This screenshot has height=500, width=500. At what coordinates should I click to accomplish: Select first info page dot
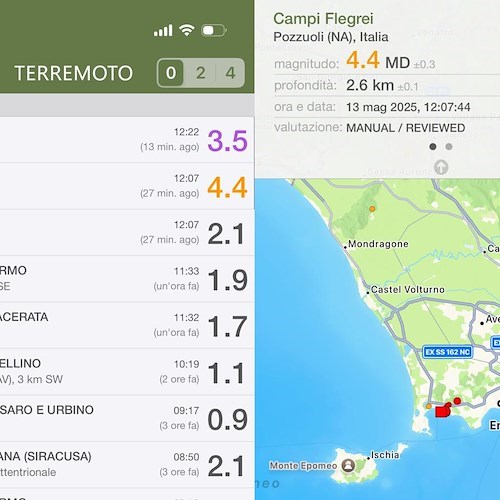tap(433, 147)
